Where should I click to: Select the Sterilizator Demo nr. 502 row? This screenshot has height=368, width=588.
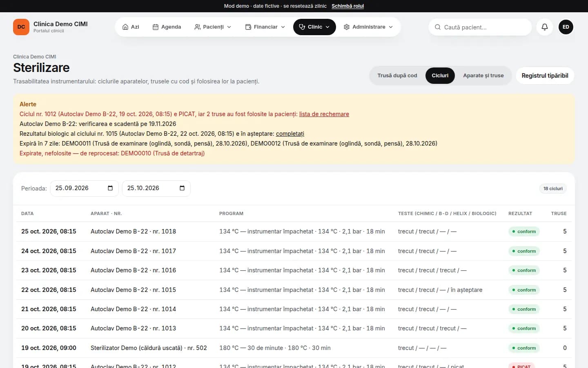[294, 348]
